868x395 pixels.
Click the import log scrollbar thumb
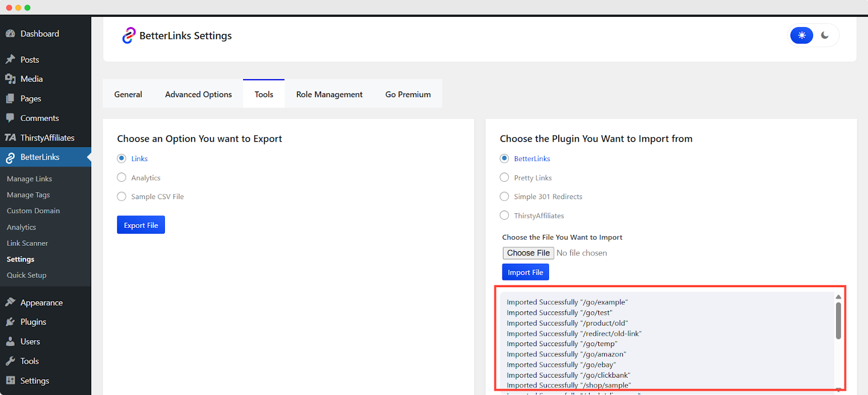coord(838,321)
